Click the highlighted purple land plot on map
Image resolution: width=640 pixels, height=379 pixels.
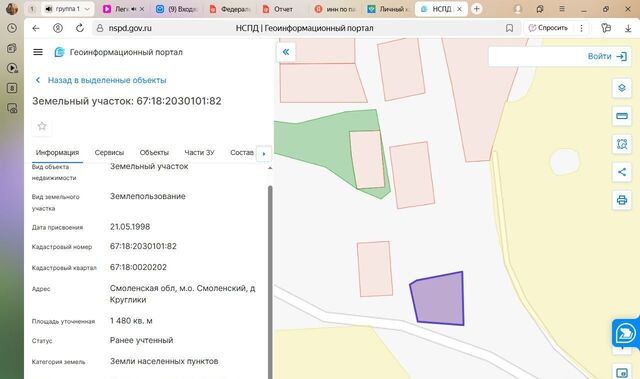point(440,299)
